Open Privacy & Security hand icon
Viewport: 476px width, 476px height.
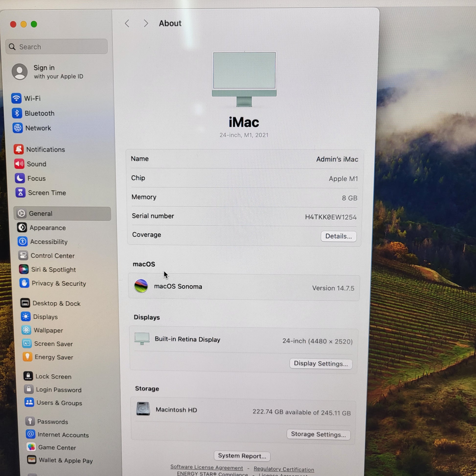point(24,283)
